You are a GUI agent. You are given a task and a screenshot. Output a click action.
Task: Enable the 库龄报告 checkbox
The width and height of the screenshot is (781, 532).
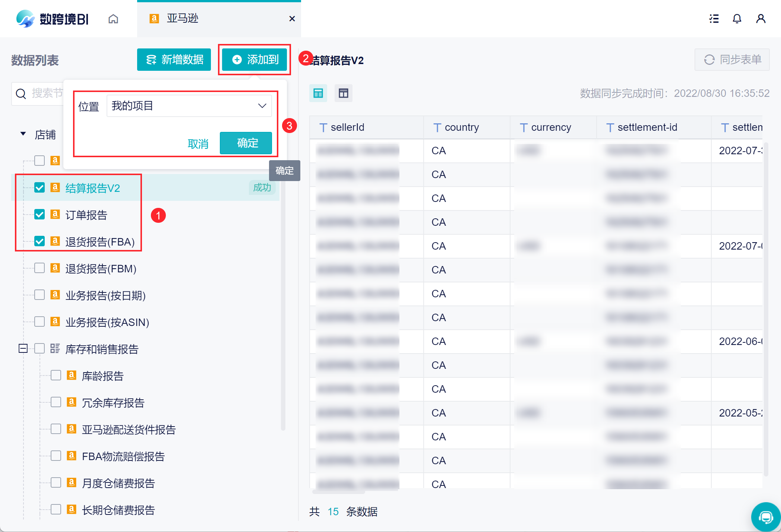click(56, 376)
